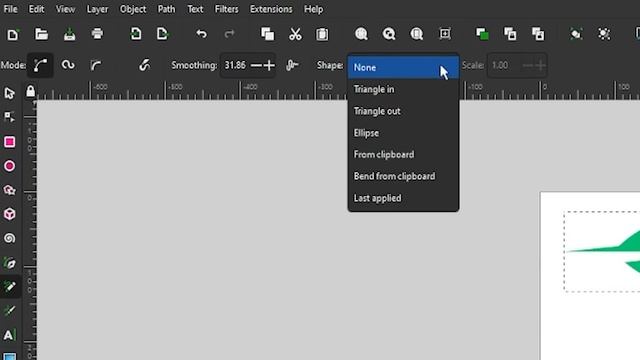Zoom to center page icon

(445, 33)
